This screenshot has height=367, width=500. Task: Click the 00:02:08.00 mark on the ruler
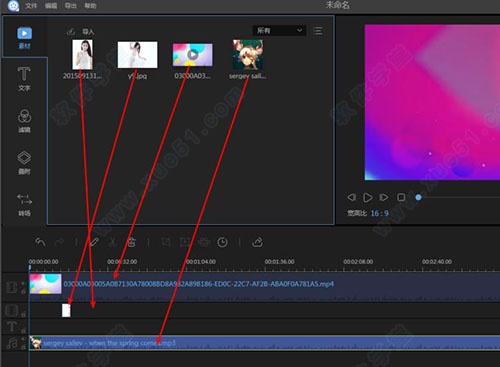358,262
